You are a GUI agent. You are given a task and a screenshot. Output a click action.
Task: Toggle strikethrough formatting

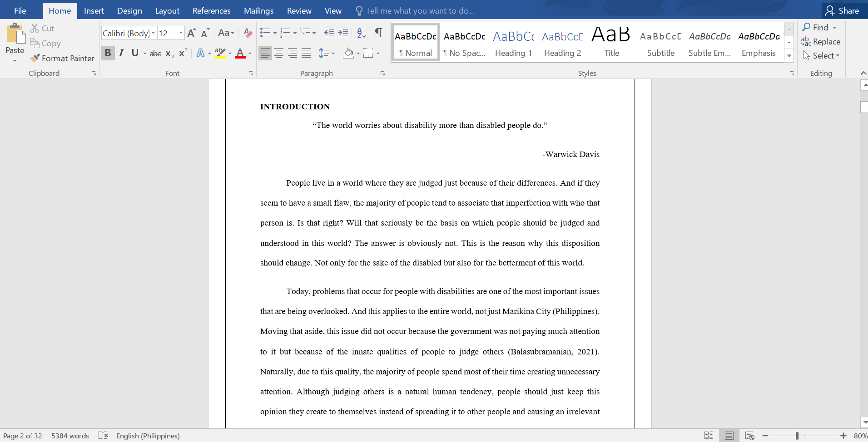pyautogui.click(x=155, y=53)
